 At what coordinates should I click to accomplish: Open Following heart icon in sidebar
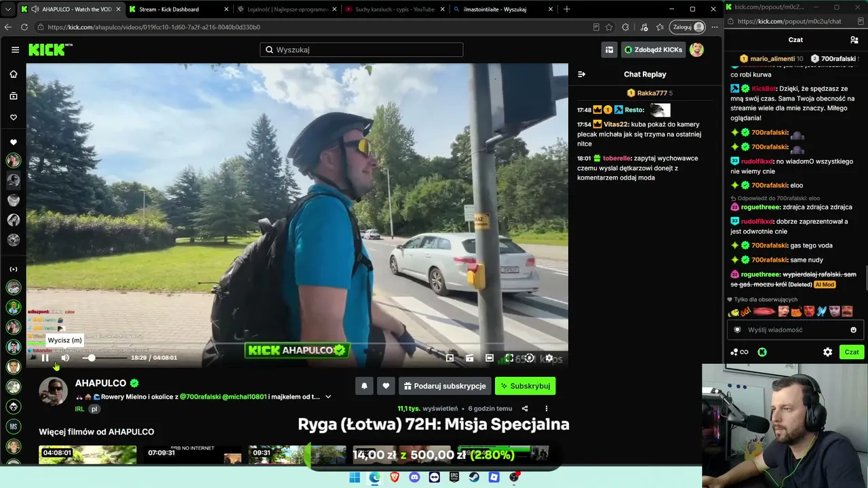[14, 117]
